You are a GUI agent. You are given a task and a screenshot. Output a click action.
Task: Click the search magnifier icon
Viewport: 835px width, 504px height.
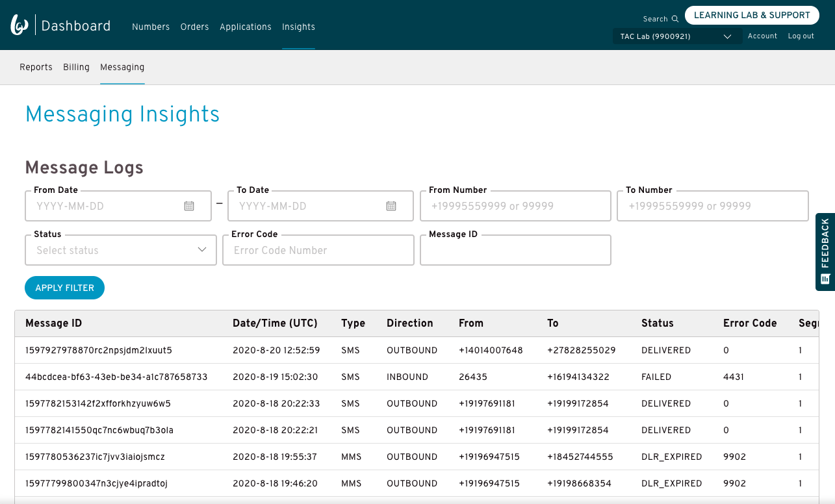point(675,19)
